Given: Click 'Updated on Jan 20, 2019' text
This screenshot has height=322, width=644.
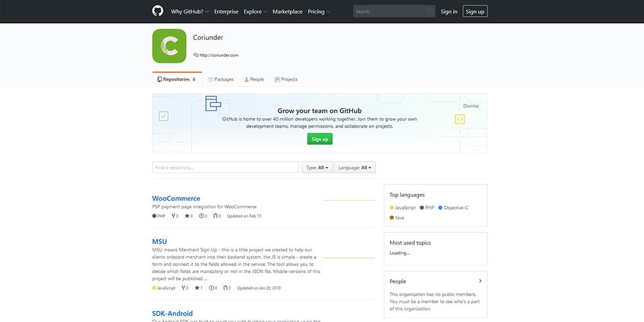Looking at the screenshot, I should [x=258, y=288].
